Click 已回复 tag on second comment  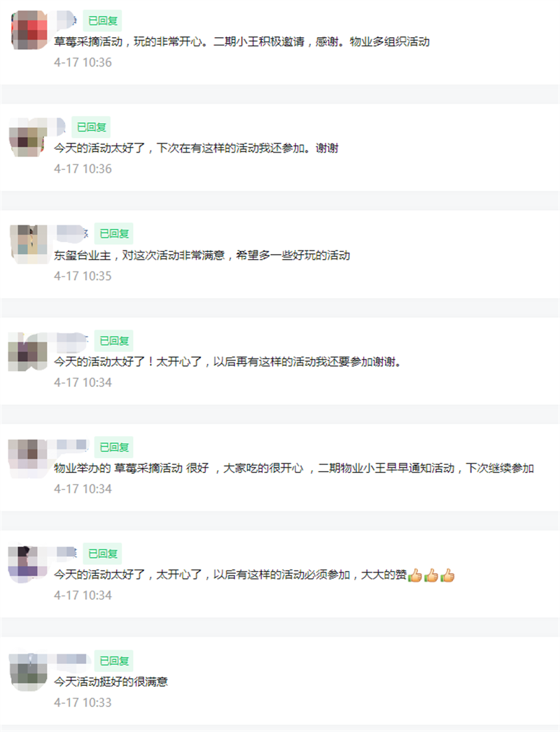(91, 127)
